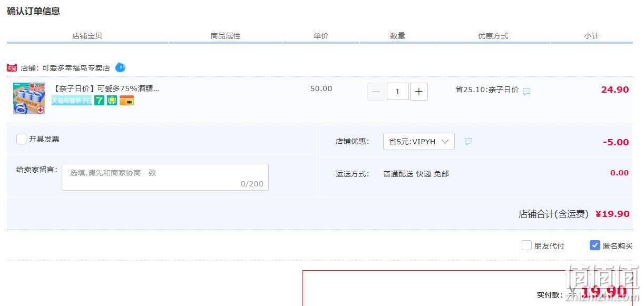Open product title 可爱多75%酒精 link
644x306 pixels.
tap(106, 88)
